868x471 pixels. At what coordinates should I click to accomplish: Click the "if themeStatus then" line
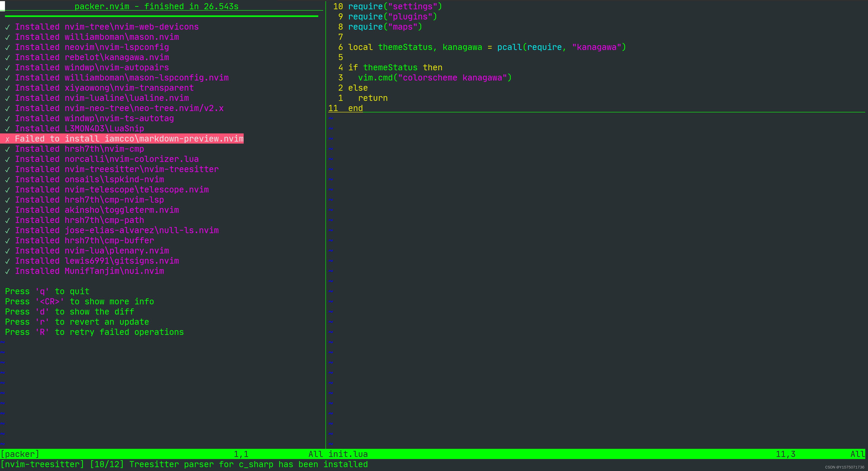click(395, 67)
